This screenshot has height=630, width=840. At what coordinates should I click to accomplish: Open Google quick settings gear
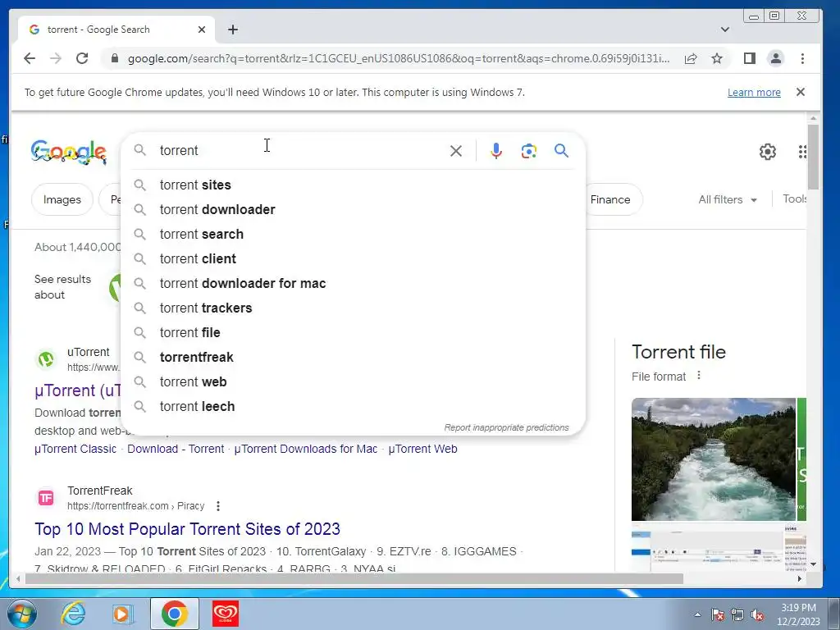[x=767, y=152]
